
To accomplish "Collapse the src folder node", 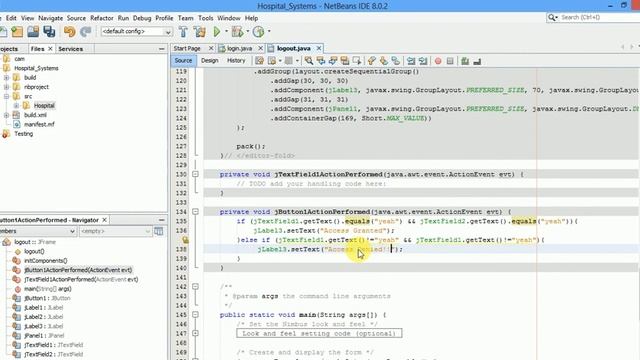I will [x=7, y=96].
